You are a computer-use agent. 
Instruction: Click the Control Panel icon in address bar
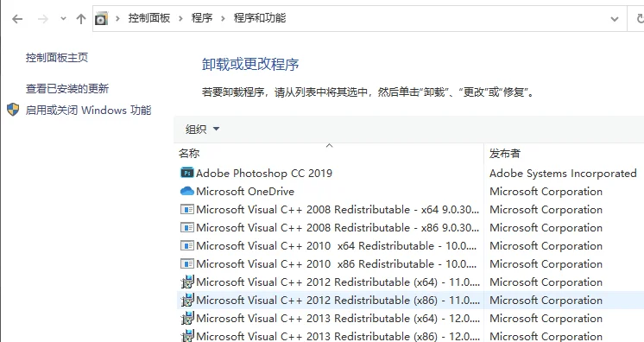(102, 18)
